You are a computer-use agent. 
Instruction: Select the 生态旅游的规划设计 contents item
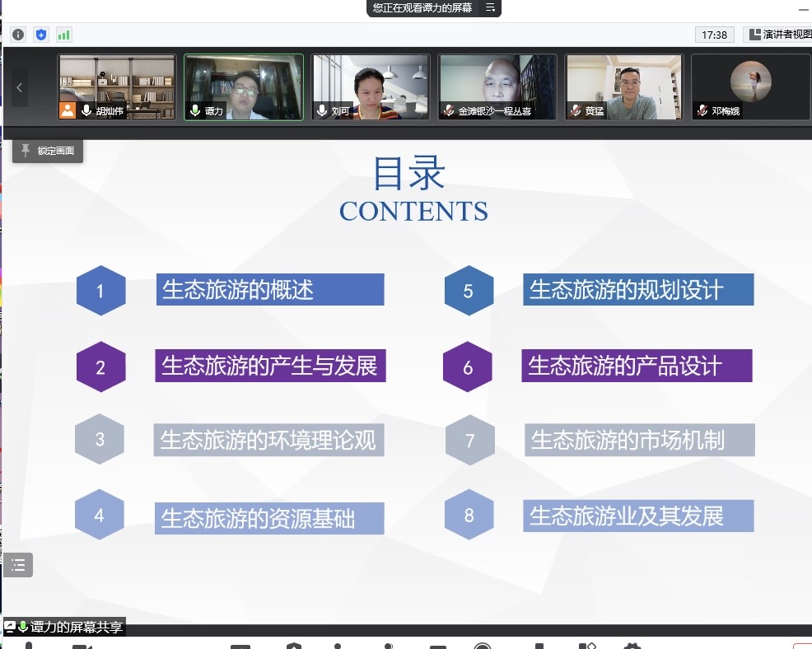click(637, 290)
